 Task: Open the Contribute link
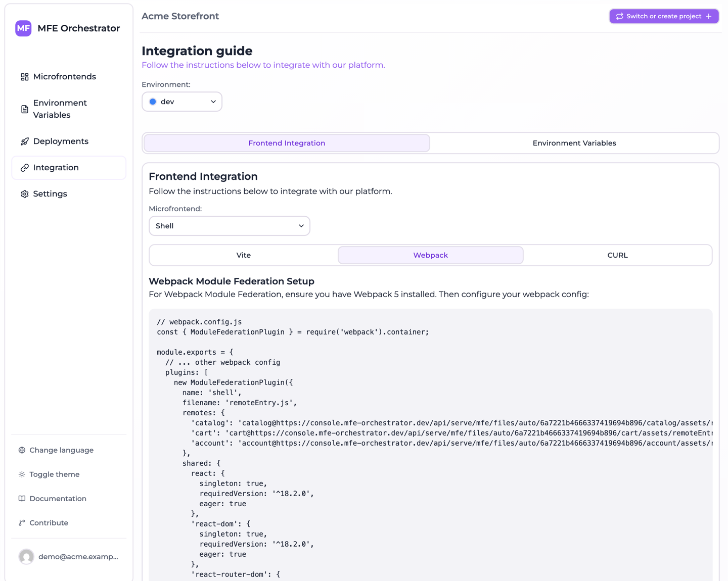pyautogui.click(x=69, y=523)
